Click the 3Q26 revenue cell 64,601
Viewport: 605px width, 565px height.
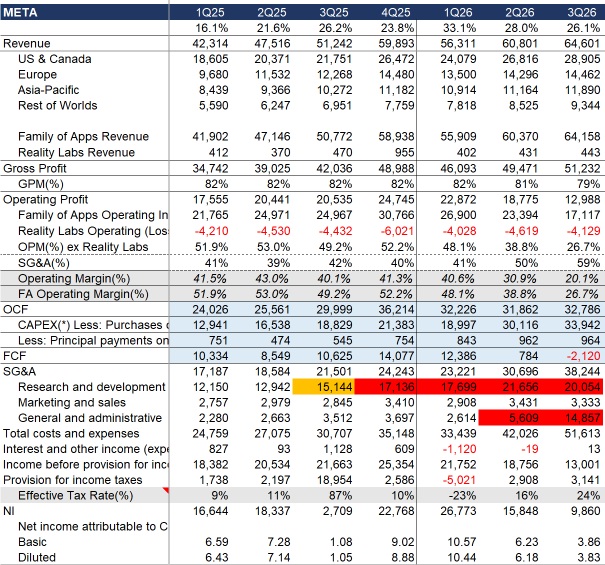[582, 43]
